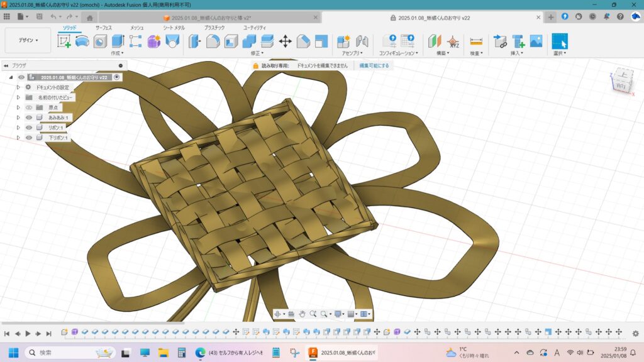Select the Create Sketch tool
The width and height of the screenshot is (644, 362).
pos(64,41)
